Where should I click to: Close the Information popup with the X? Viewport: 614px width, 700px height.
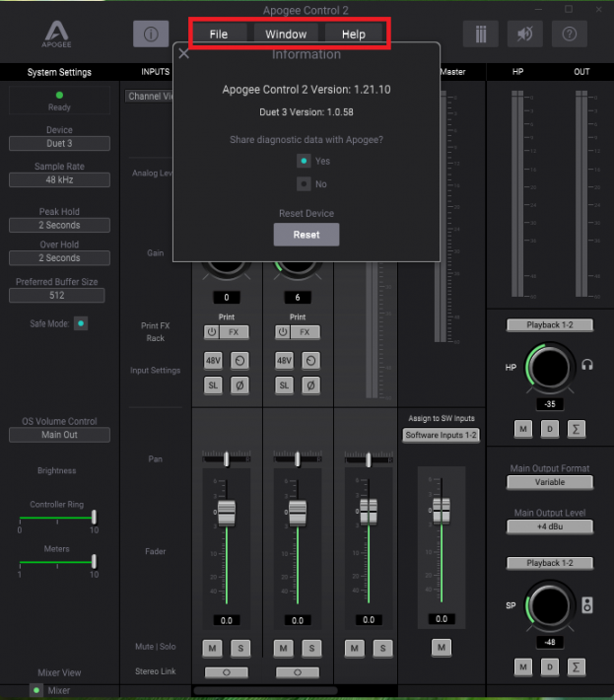click(184, 54)
